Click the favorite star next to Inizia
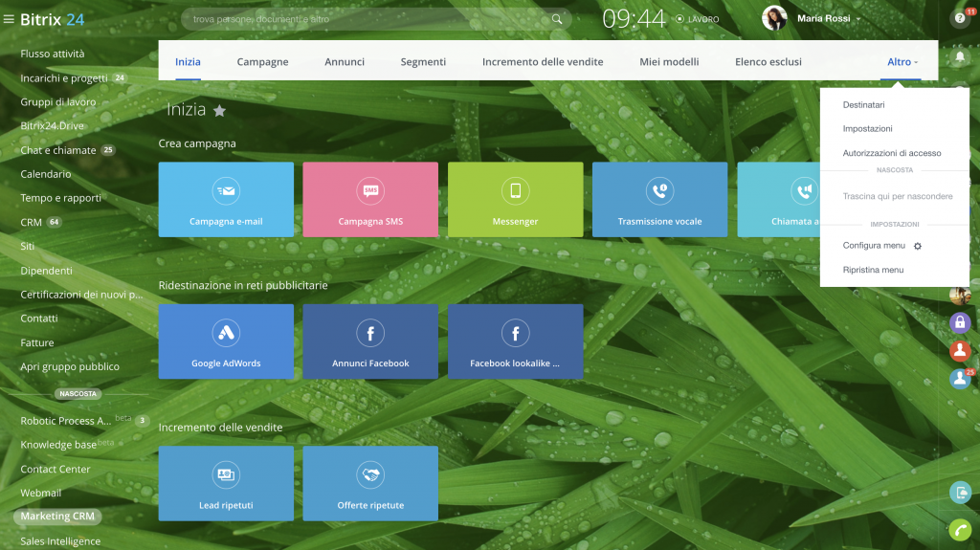This screenshot has width=980, height=550. click(219, 111)
